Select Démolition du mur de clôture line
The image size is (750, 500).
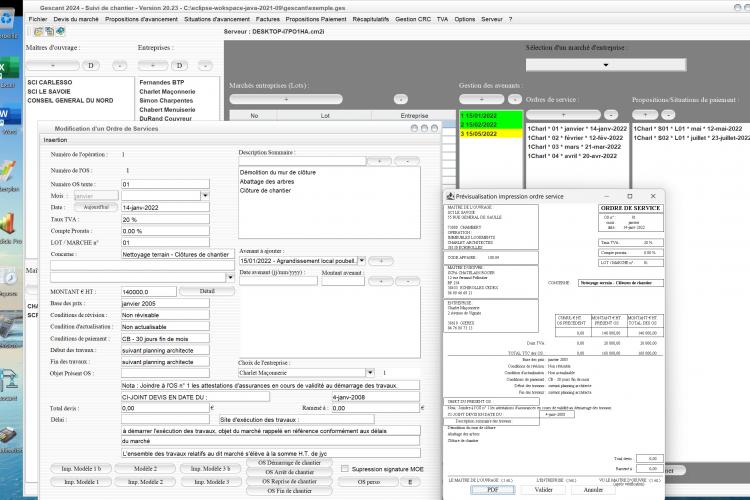point(278,172)
